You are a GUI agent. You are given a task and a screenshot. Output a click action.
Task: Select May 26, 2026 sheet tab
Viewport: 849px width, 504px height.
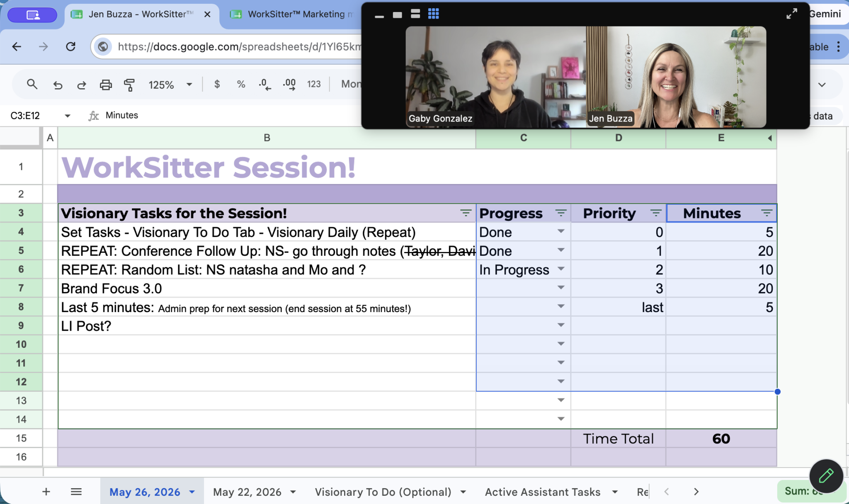pyautogui.click(x=145, y=492)
